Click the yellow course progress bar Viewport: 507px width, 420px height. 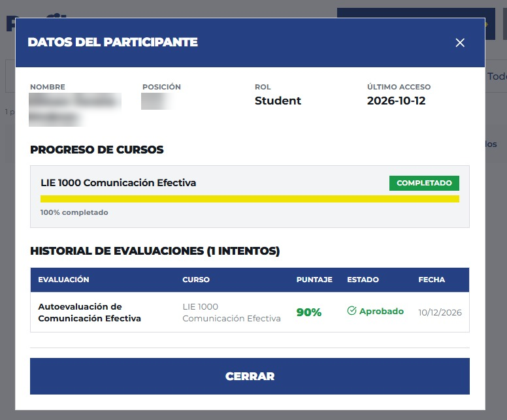[x=250, y=199]
